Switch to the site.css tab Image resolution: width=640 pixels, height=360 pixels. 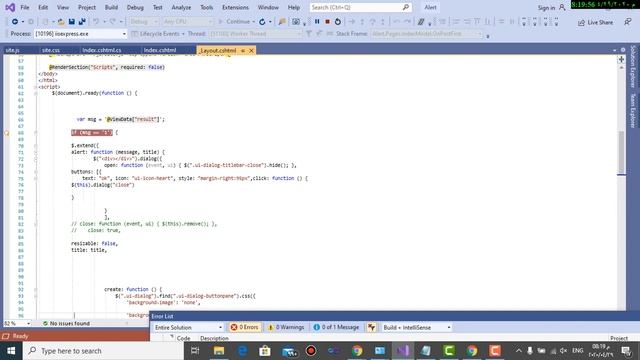click(51, 50)
